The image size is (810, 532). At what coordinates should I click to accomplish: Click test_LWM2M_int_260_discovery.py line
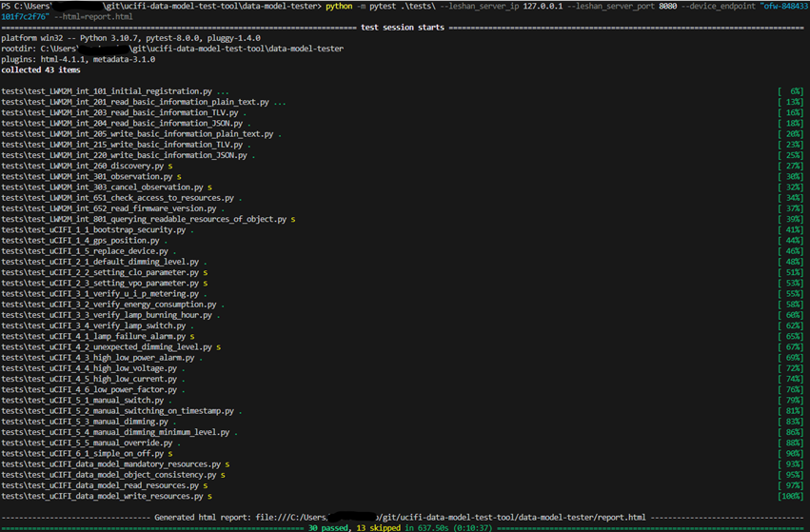tap(82, 166)
